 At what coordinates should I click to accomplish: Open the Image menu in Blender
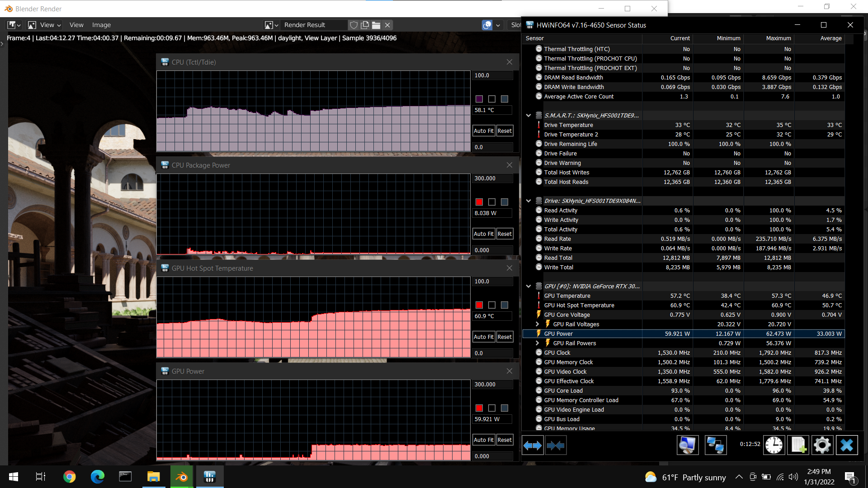[101, 25]
